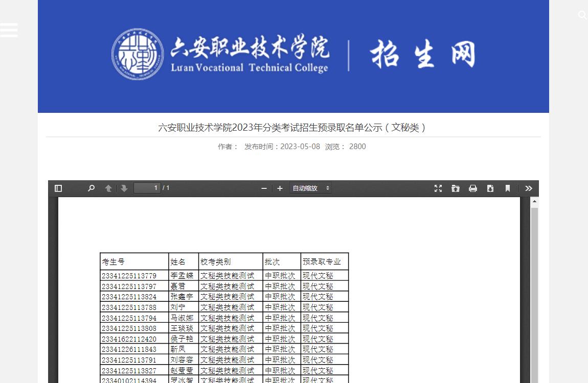Viewport: 588px width, 383px height.
Task: Click the view count 2800
Action: point(357,147)
